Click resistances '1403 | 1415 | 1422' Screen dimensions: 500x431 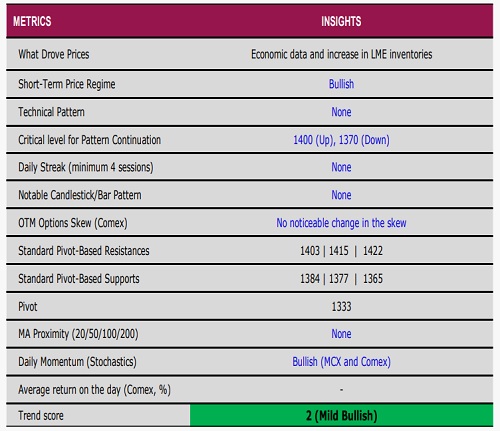click(x=341, y=251)
